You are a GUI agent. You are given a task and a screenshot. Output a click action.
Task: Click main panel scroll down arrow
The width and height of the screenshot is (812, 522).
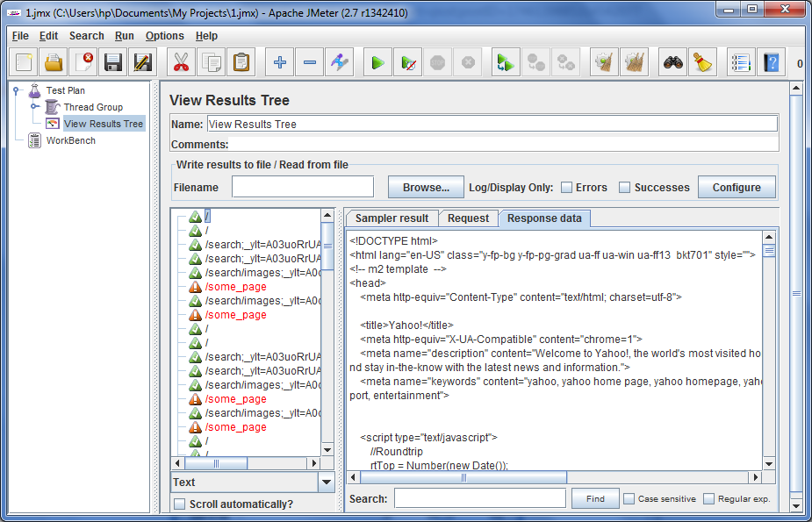[796, 505]
